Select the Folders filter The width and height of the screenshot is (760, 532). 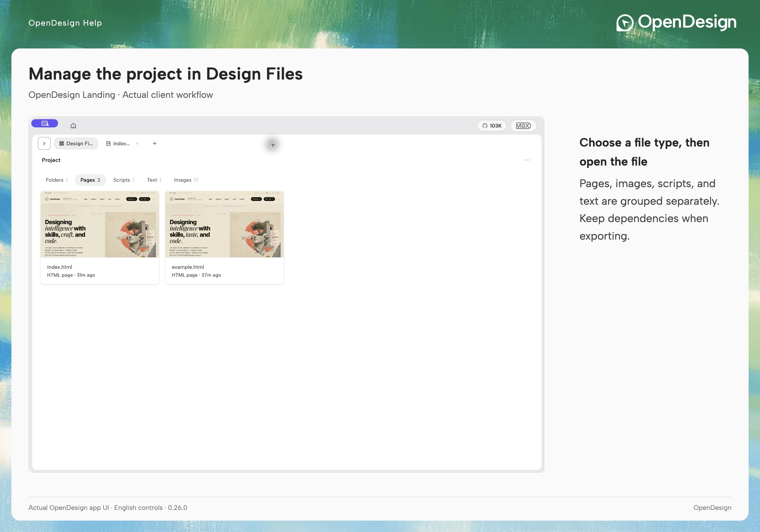(x=57, y=180)
